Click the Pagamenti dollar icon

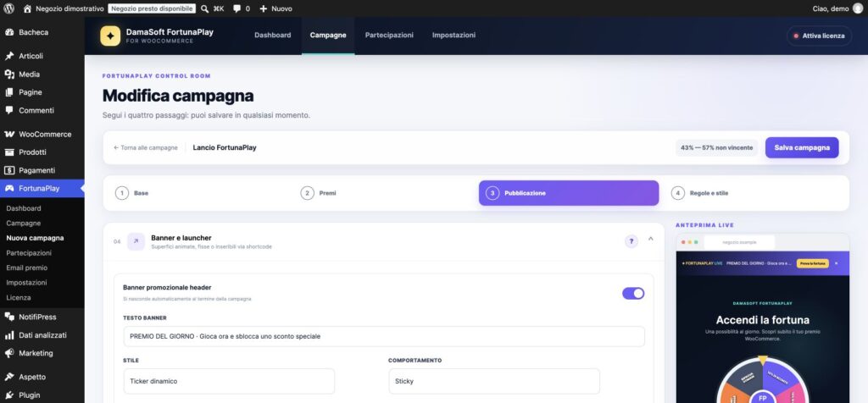(x=8, y=170)
